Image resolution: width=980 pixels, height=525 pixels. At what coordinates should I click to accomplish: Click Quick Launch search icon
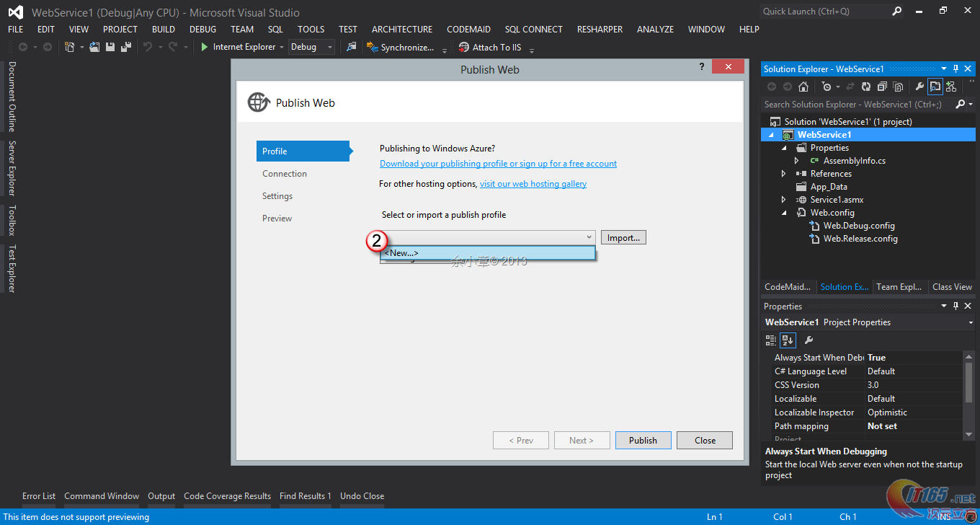click(x=897, y=11)
